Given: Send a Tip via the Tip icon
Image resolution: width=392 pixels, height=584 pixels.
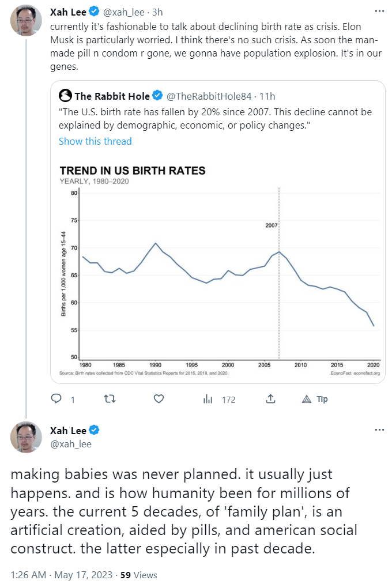Looking at the screenshot, I should click(x=315, y=399).
